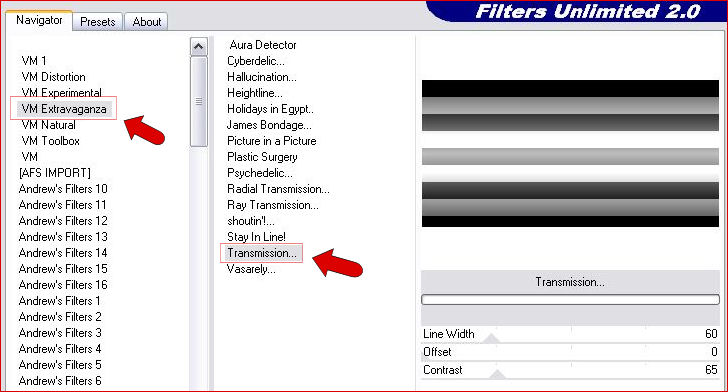Choose the Aura Detector filter
Screen dimensions: 728x392
tap(262, 45)
